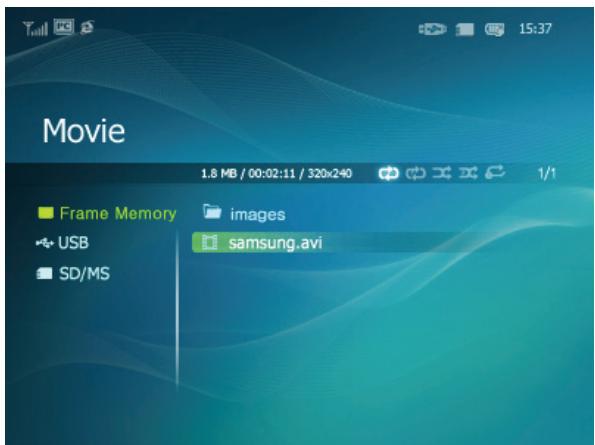Open the images folder
The image size is (595, 445).
coord(244,213)
